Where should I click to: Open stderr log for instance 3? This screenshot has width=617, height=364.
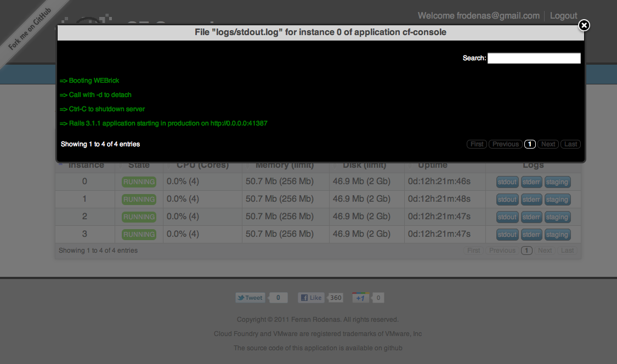click(x=531, y=235)
